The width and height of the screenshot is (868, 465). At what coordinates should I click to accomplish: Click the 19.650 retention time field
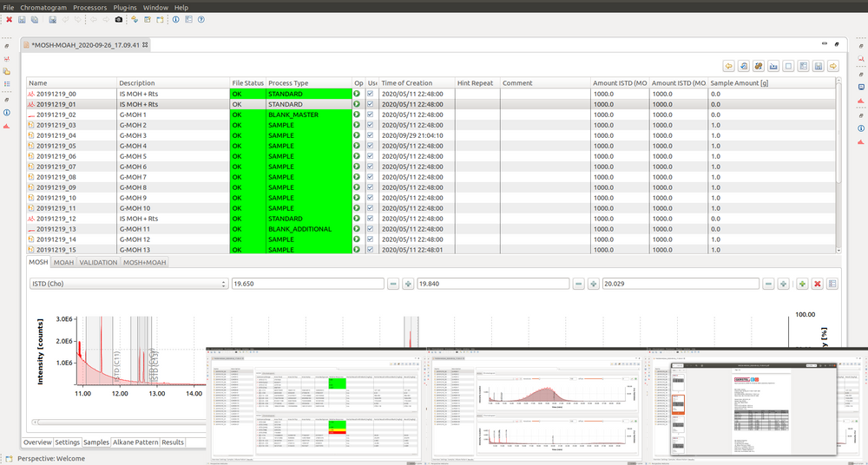tap(308, 284)
